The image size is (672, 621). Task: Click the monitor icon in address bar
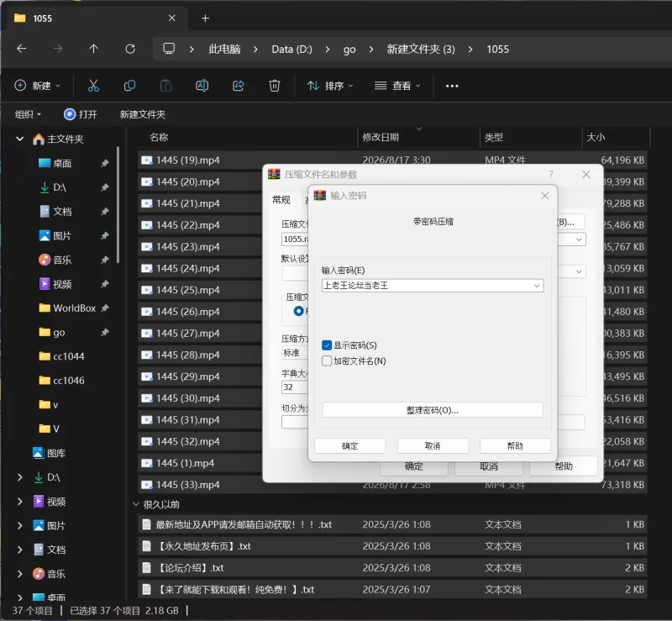pyautogui.click(x=169, y=49)
